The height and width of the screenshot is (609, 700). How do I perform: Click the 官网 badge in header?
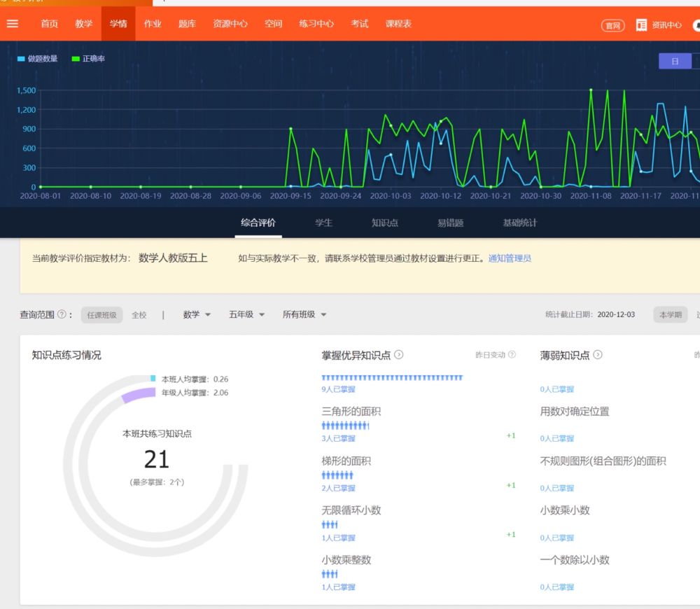(612, 25)
